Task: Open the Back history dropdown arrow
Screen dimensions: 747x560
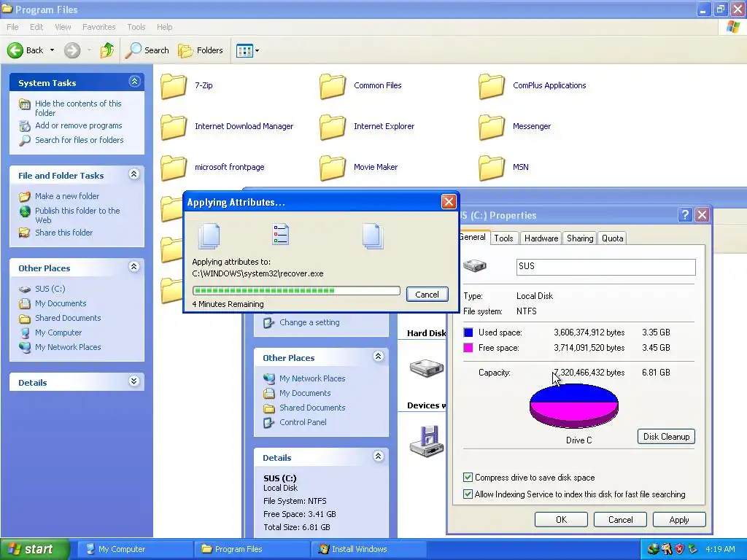Action: (x=52, y=50)
